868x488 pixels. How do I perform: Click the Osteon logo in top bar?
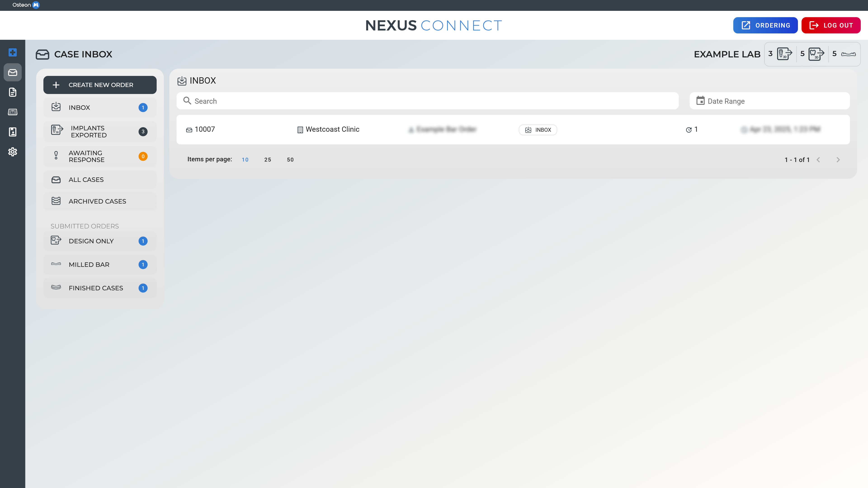coord(26,5)
